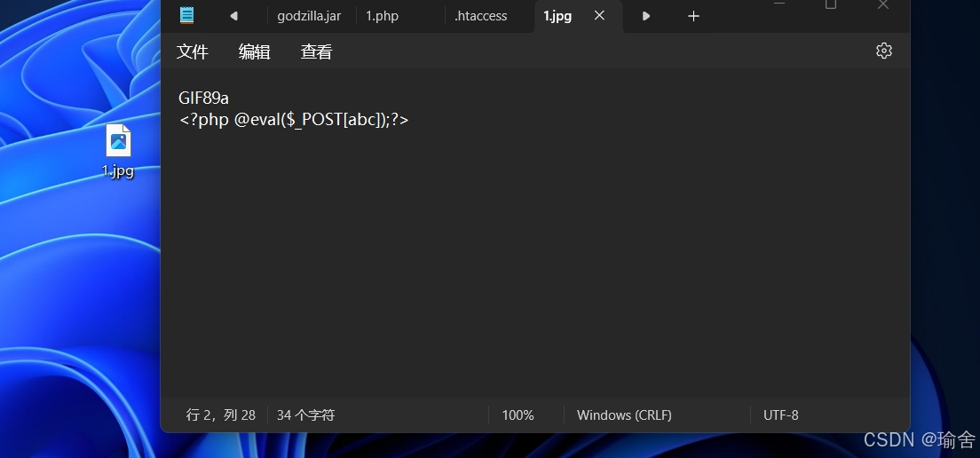Viewport: 980px width, 458px height.
Task: Click UTF-8 encoding indicator
Action: [780, 415]
